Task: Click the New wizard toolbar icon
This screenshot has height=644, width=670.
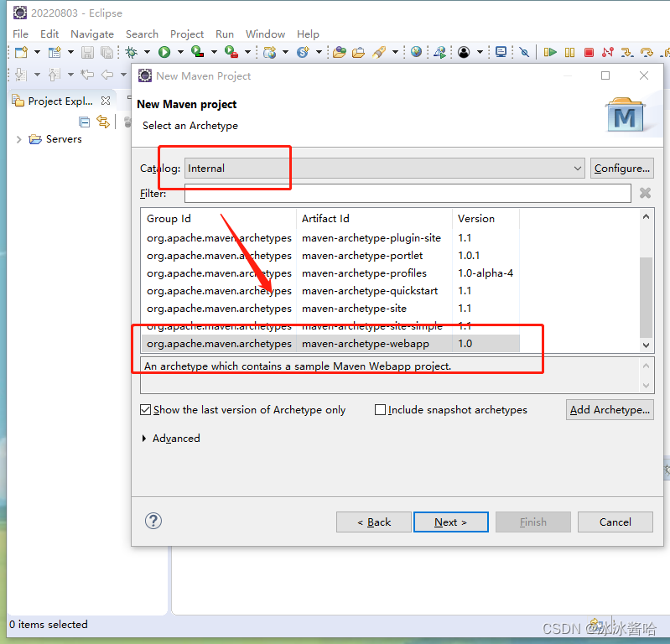Action: [x=21, y=52]
